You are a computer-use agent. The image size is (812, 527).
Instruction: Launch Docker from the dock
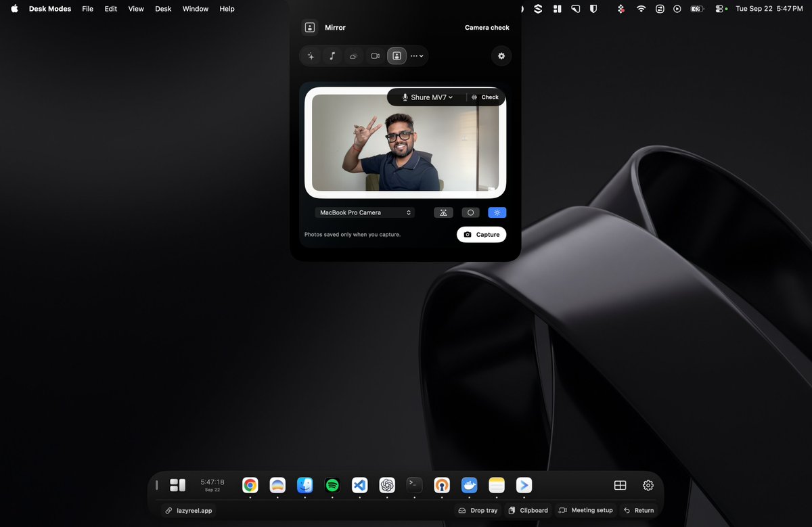(x=469, y=485)
